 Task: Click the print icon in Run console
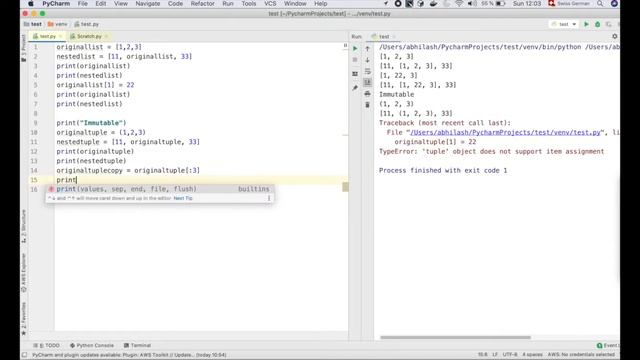point(367,94)
